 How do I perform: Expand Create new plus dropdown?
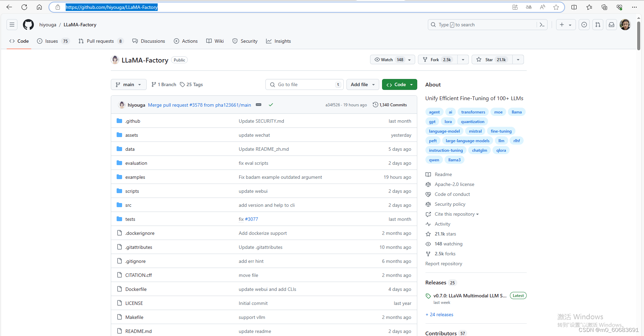566,25
